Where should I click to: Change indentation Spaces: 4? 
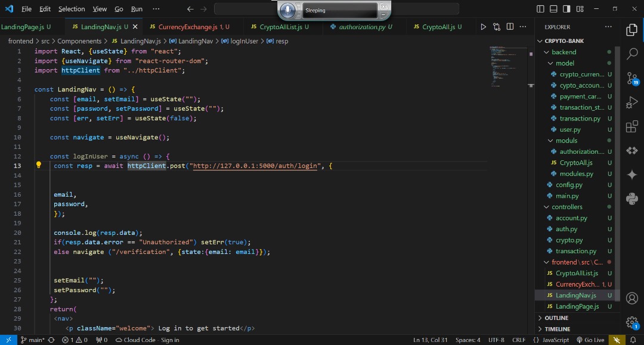pyautogui.click(x=468, y=340)
